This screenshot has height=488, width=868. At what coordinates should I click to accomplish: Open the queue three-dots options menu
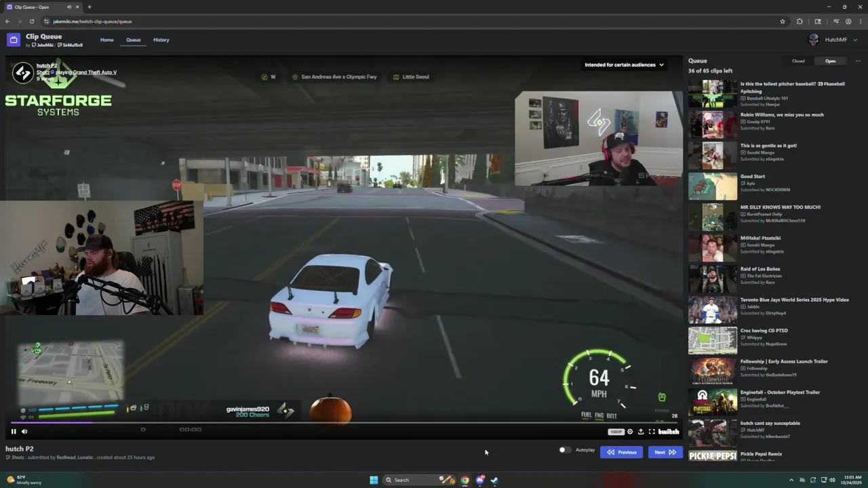pos(858,61)
